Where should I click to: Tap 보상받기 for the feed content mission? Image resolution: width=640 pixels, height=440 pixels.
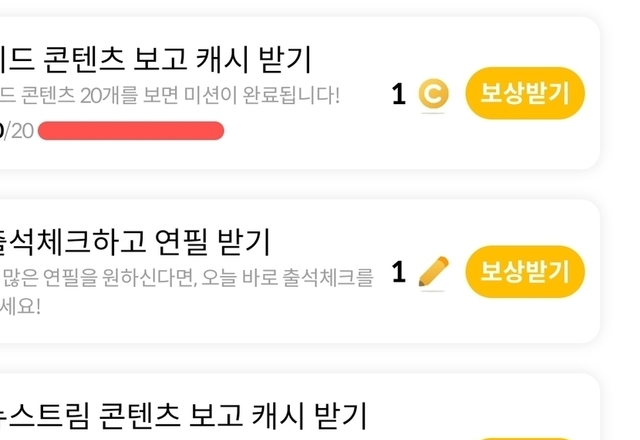(524, 94)
